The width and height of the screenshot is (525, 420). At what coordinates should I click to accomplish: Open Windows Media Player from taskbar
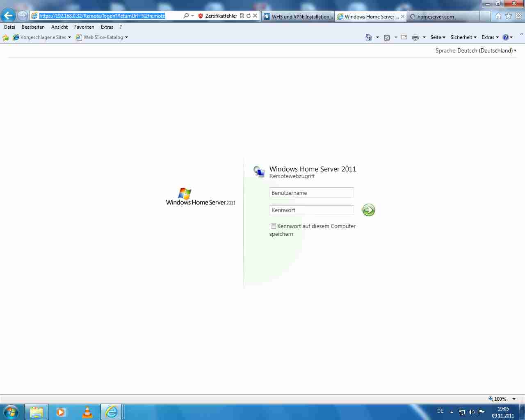click(x=61, y=412)
